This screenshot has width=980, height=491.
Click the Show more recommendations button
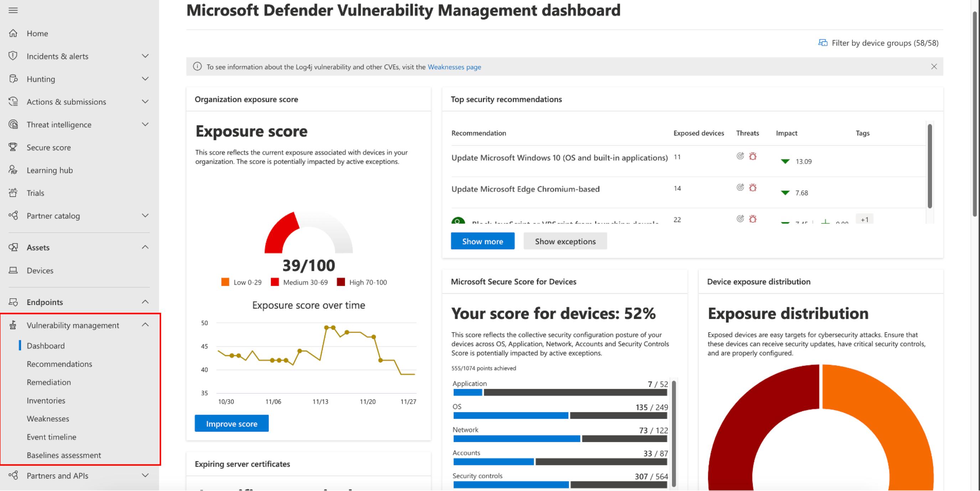pyautogui.click(x=483, y=241)
